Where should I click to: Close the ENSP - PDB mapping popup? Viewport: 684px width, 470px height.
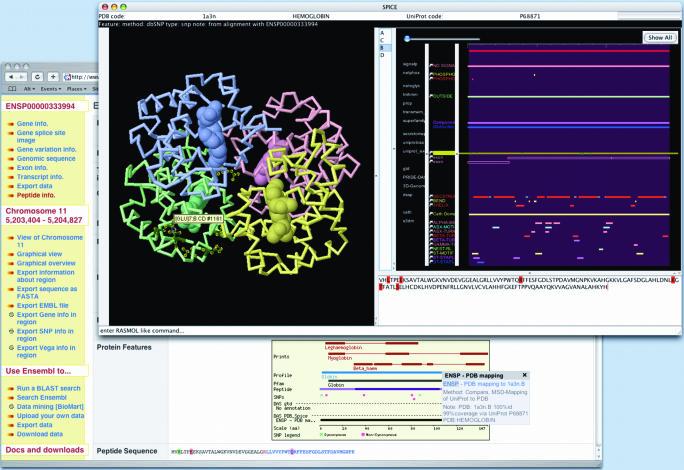[524, 375]
